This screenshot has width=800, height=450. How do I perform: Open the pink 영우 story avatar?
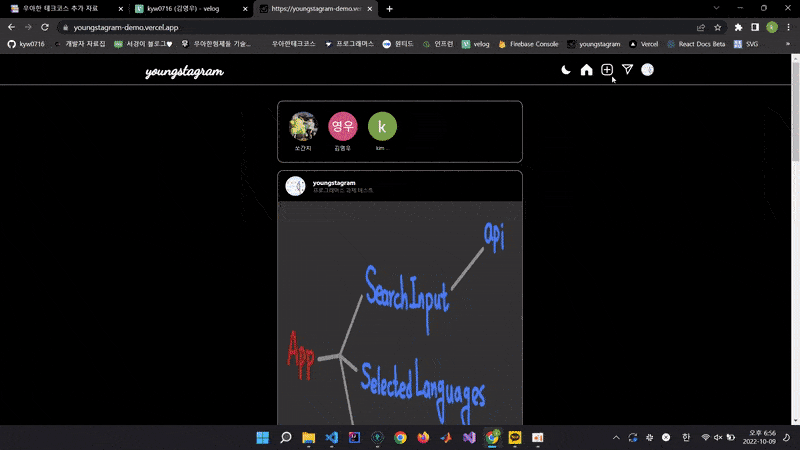tap(343, 127)
